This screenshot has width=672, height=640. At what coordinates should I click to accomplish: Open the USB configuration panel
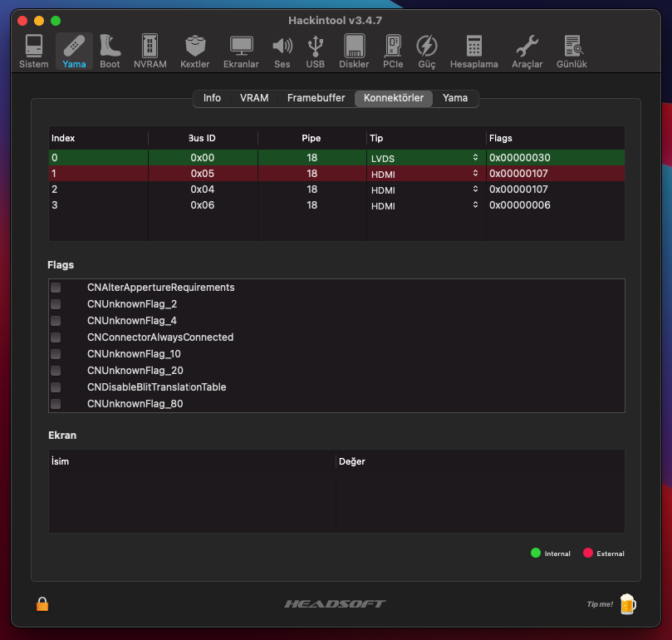coord(315,50)
